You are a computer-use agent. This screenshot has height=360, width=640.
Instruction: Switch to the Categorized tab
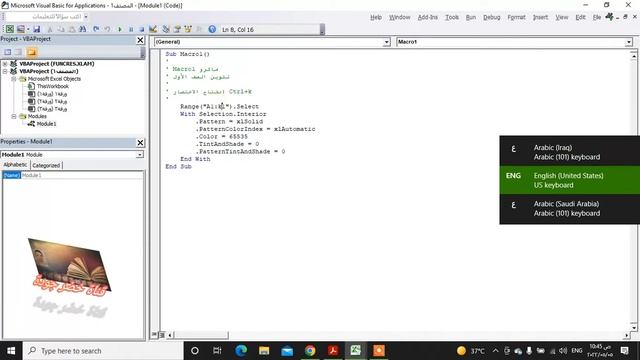(x=46, y=165)
